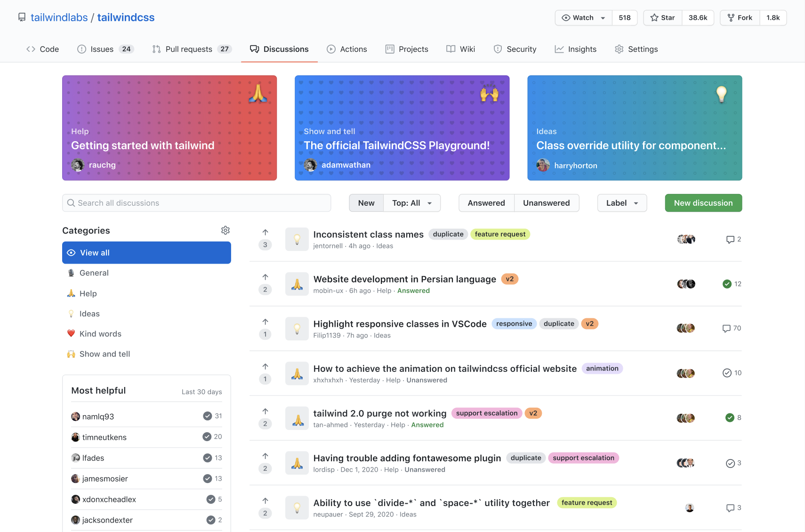Filter discussions by Unanswered
Image resolution: width=805 pixels, height=532 pixels.
coord(546,203)
